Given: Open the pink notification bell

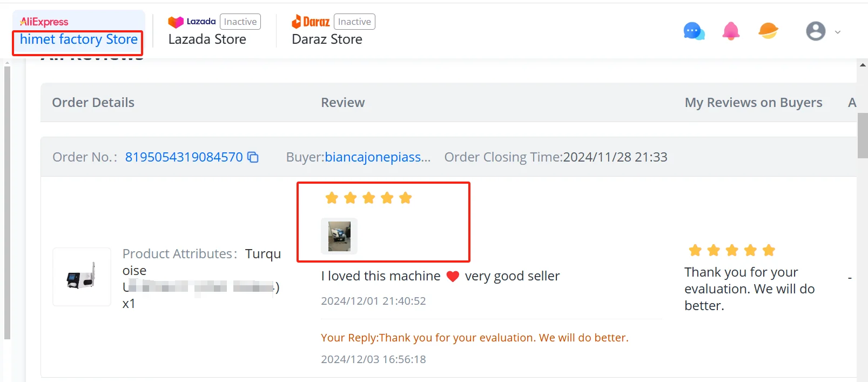Looking at the screenshot, I should tap(731, 31).
